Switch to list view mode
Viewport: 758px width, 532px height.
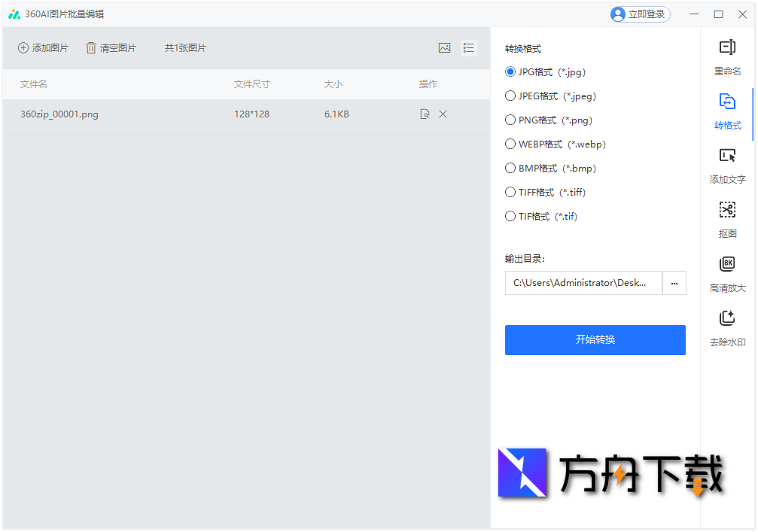tap(469, 47)
